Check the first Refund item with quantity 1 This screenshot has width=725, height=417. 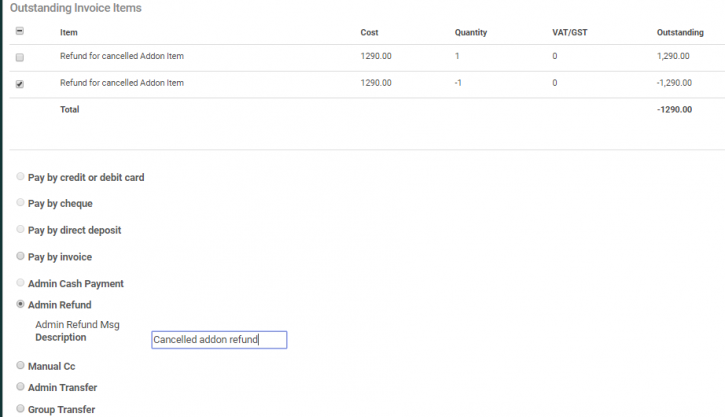(19, 57)
